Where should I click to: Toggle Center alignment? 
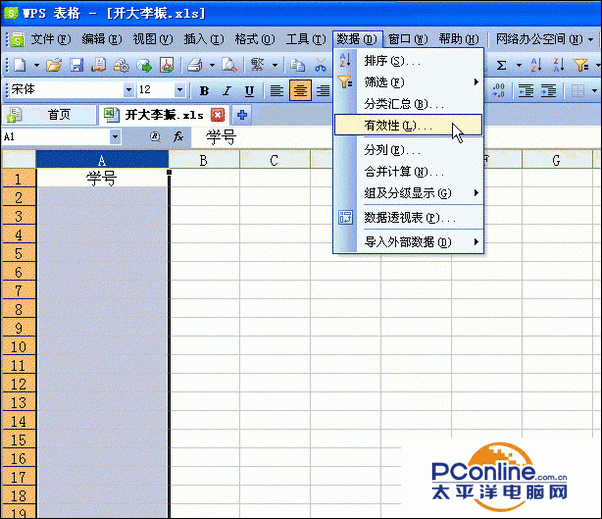pyautogui.click(x=300, y=90)
